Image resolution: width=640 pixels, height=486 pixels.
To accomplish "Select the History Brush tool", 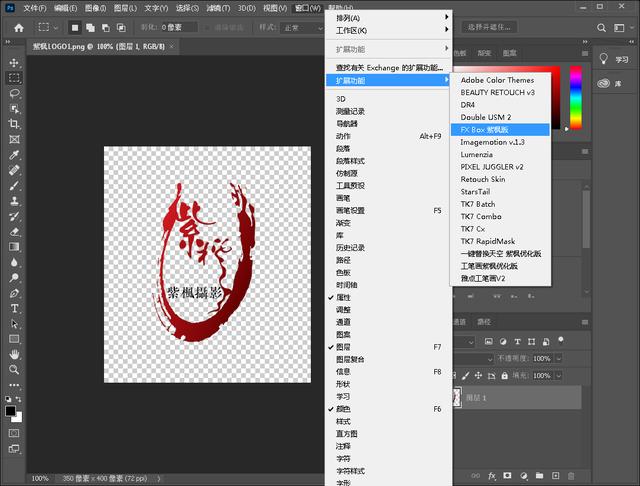I will 14,216.
